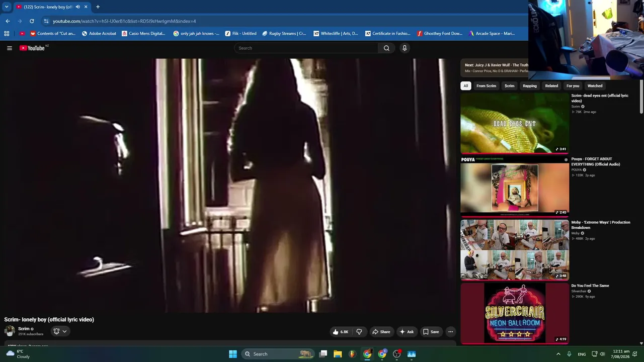644x362 pixels.
Task: Click the search magnifier button
Action: coord(386,48)
